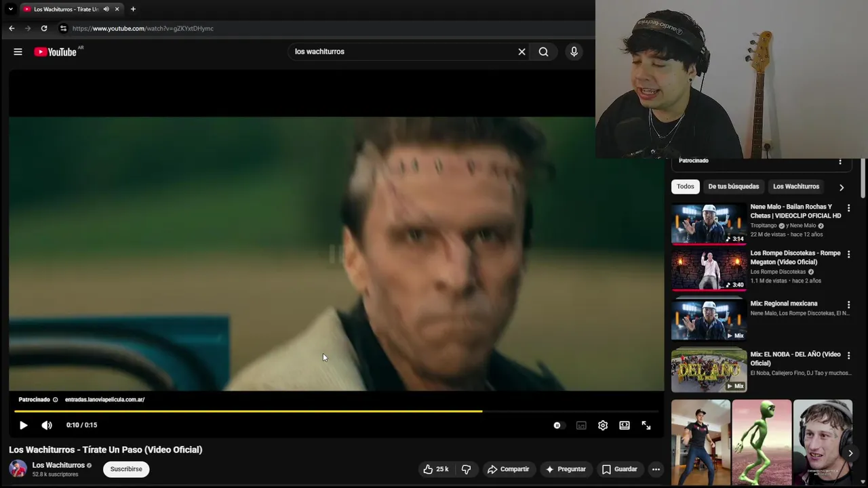Play the video

point(23,425)
